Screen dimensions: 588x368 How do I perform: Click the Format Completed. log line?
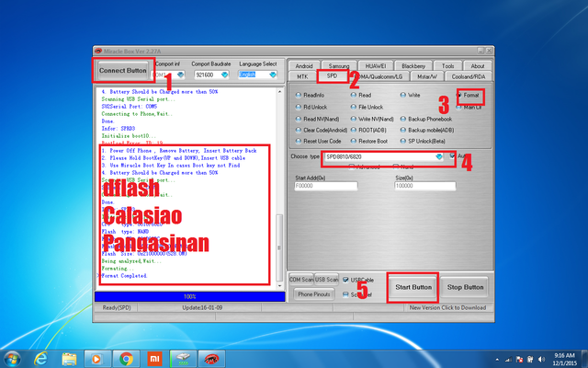tap(125, 276)
